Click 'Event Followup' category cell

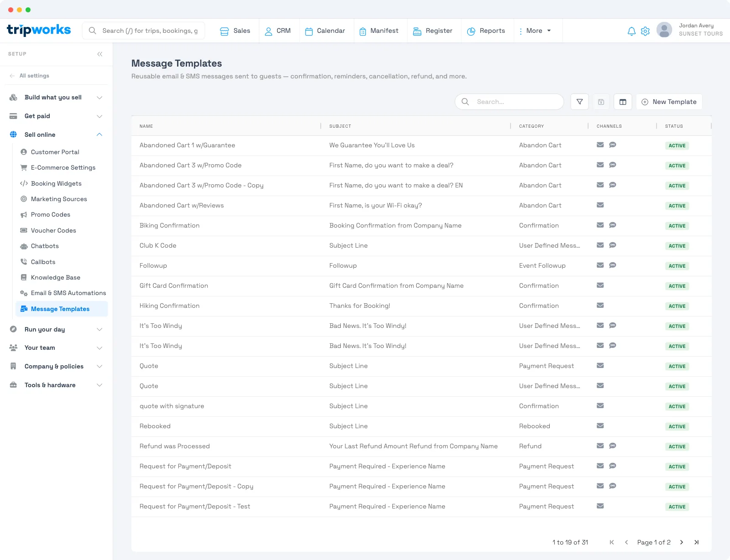542,265
